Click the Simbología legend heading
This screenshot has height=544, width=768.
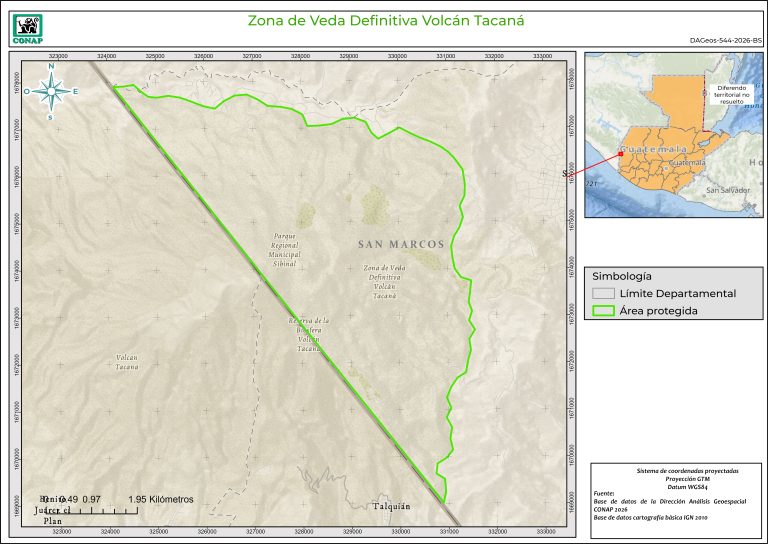point(622,275)
